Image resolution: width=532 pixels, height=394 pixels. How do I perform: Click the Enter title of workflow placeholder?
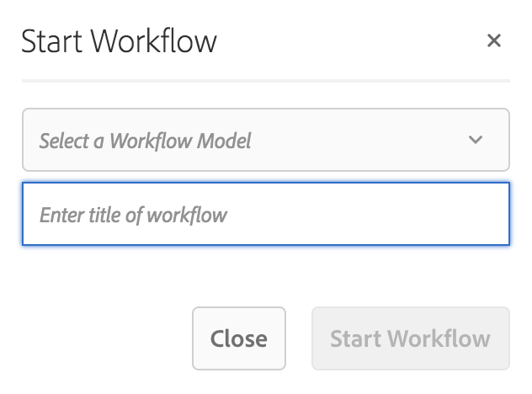[x=133, y=215]
